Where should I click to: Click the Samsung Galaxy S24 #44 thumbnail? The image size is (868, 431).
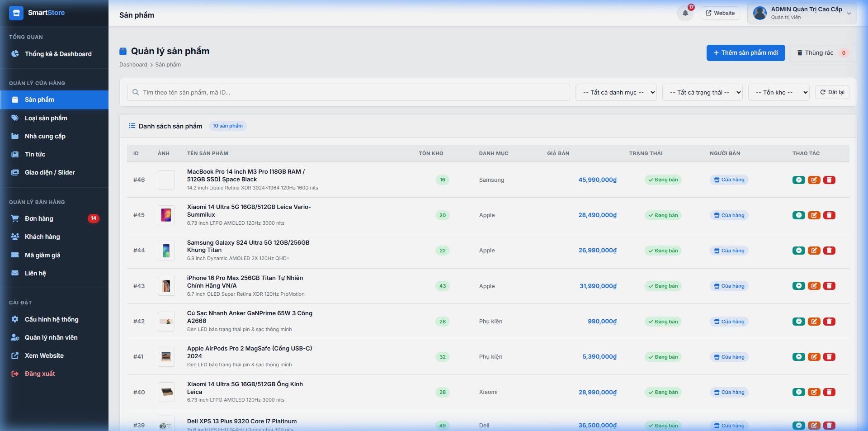166,251
